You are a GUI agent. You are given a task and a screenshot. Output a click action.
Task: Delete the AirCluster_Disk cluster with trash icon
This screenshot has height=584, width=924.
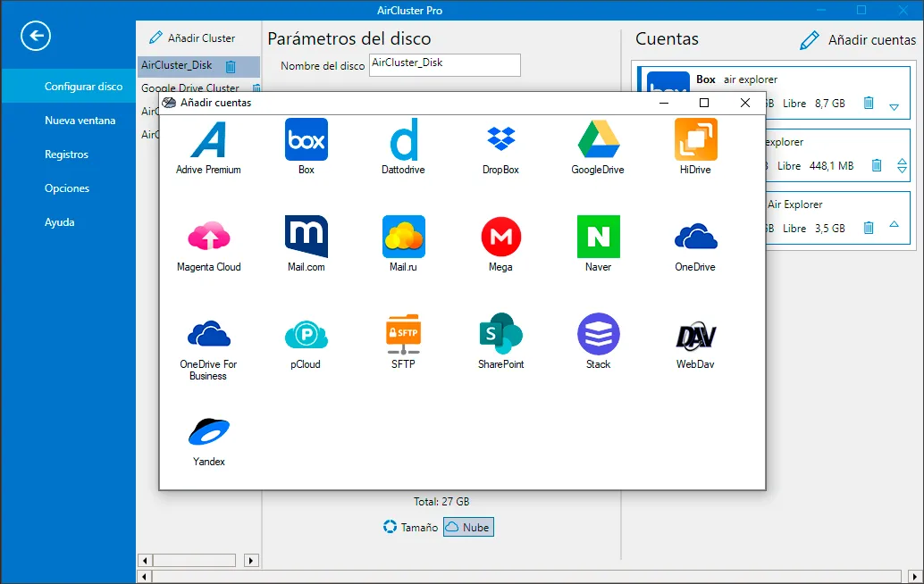click(231, 66)
